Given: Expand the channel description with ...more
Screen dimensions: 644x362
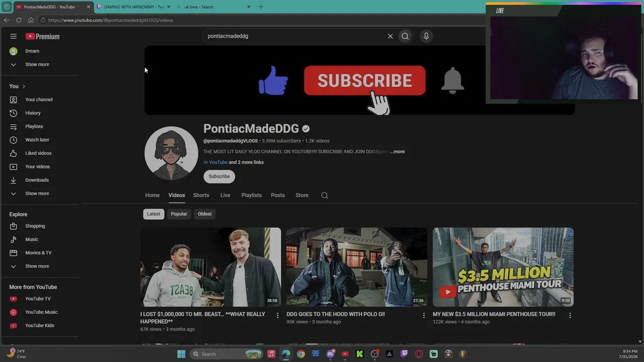Looking at the screenshot, I should click(x=397, y=151).
